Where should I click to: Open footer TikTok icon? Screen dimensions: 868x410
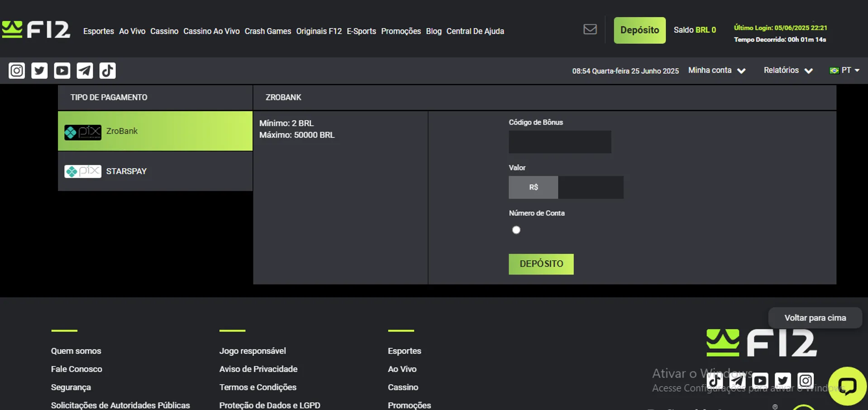coord(715,381)
